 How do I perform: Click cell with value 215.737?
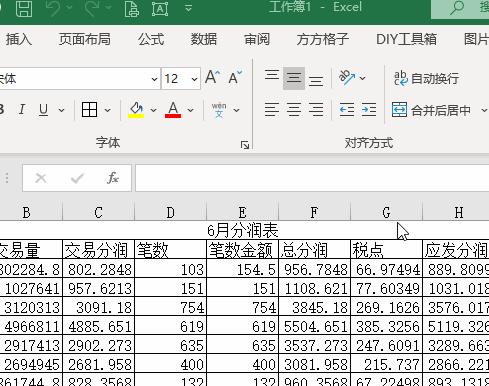386,364
